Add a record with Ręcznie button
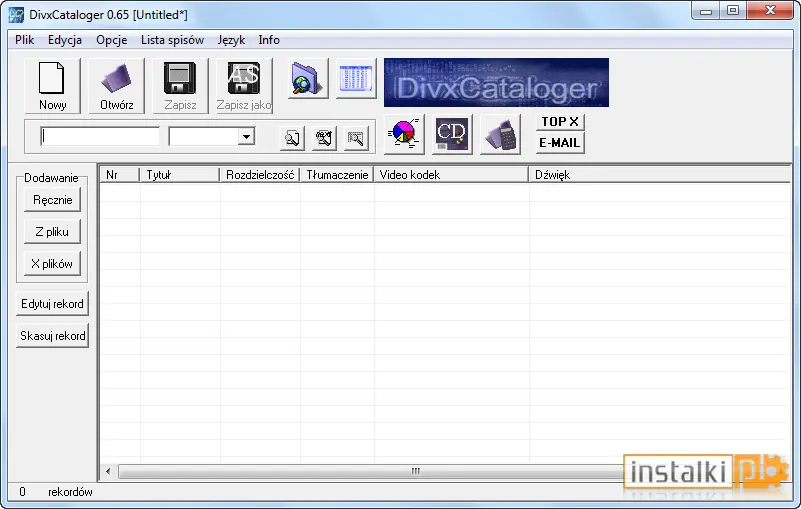The width and height of the screenshot is (801, 509). coord(52,200)
